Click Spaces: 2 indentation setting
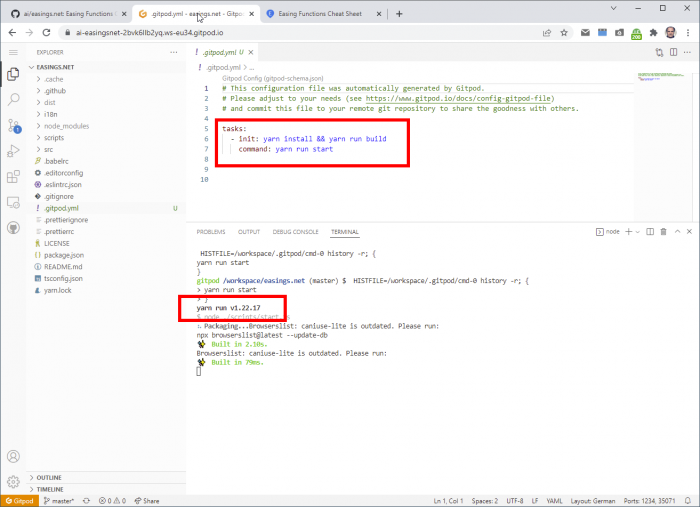The width and height of the screenshot is (700, 507). 484,501
